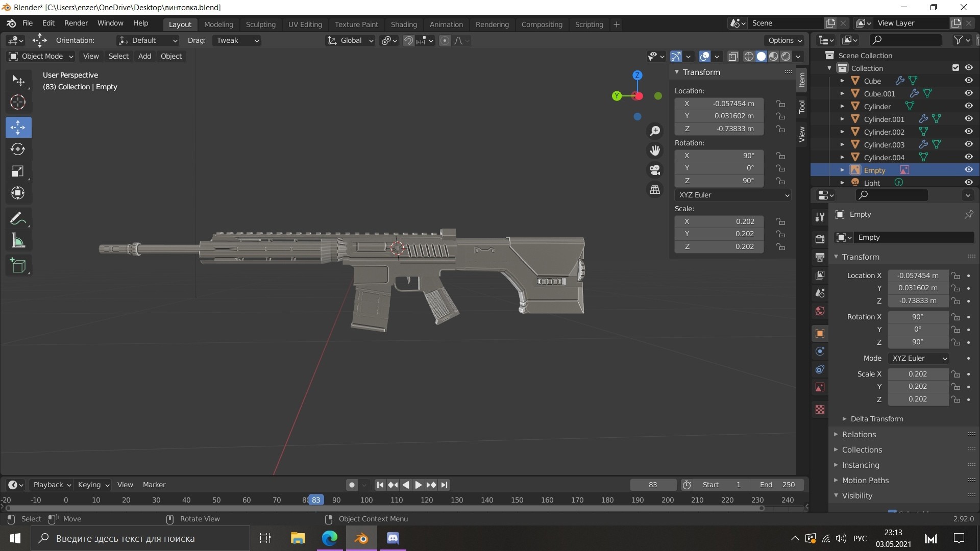Click the zoom view magnifier icon
Viewport: 980px width, 551px height.
655,131
